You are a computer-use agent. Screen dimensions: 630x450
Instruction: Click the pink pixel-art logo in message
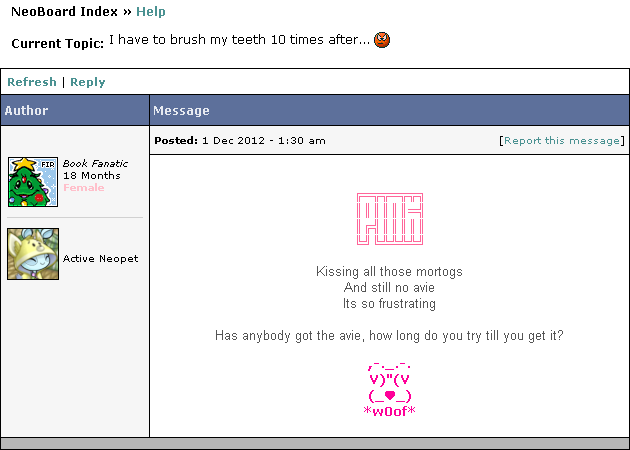[x=389, y=220]
